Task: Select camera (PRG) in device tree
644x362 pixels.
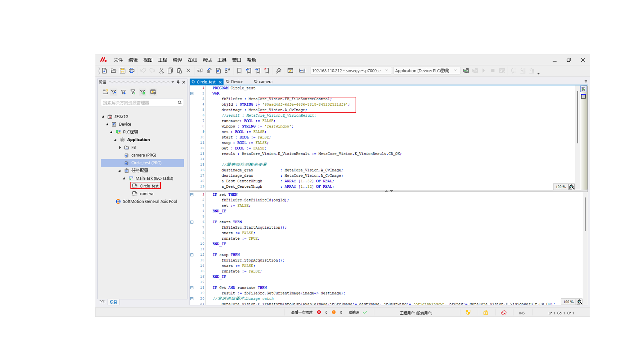Action: click(144, 155)
